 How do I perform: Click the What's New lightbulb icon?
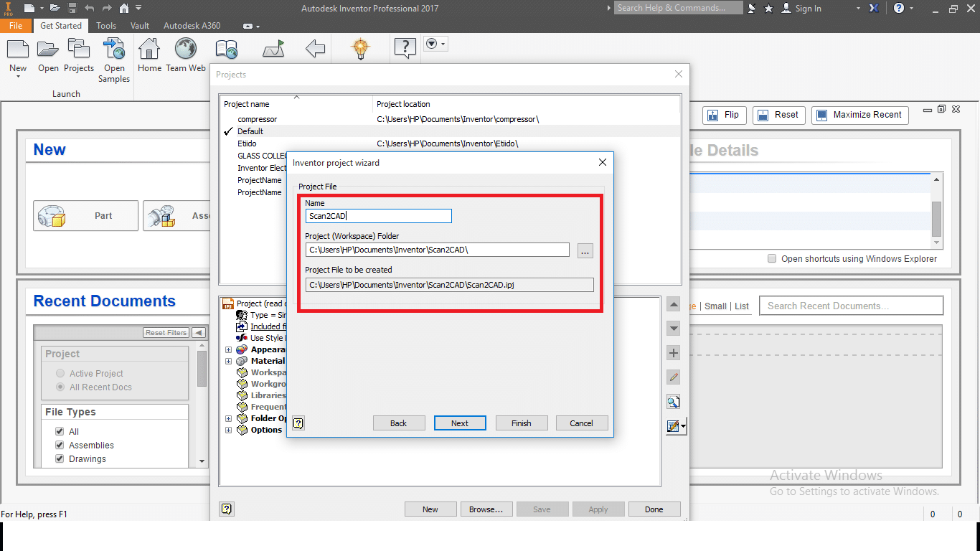[x=360, y=49]
